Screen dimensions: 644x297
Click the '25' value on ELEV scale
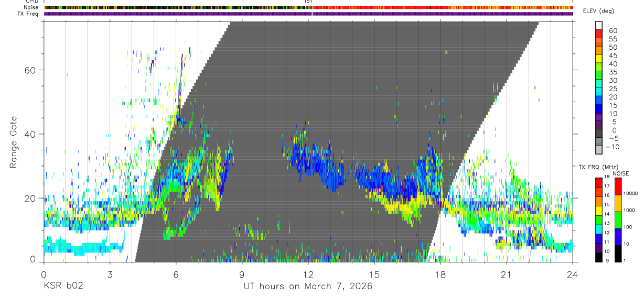[x=613, y=89]
